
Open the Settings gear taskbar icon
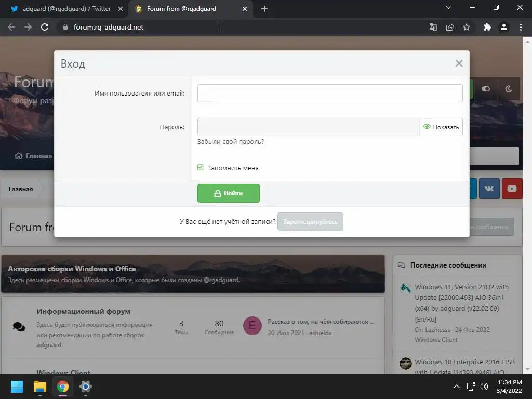coord(86,387)
